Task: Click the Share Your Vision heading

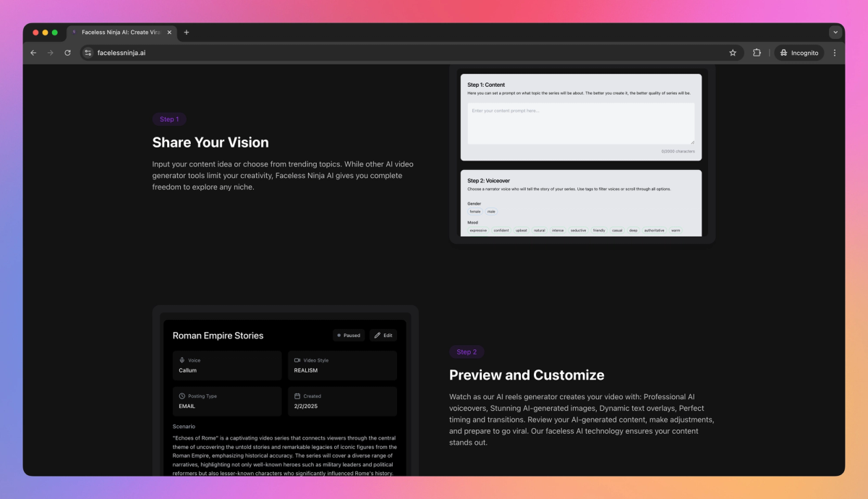Action: coord(210,142)
